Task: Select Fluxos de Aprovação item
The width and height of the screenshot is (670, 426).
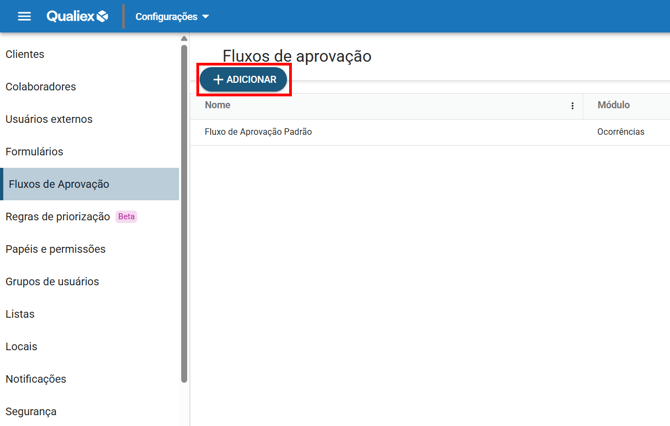Action: pos(59,184)
